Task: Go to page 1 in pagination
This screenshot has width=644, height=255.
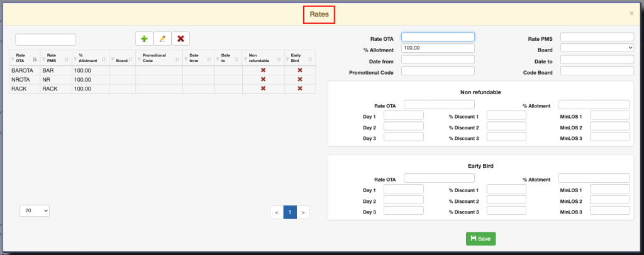Action: [290, 212]
